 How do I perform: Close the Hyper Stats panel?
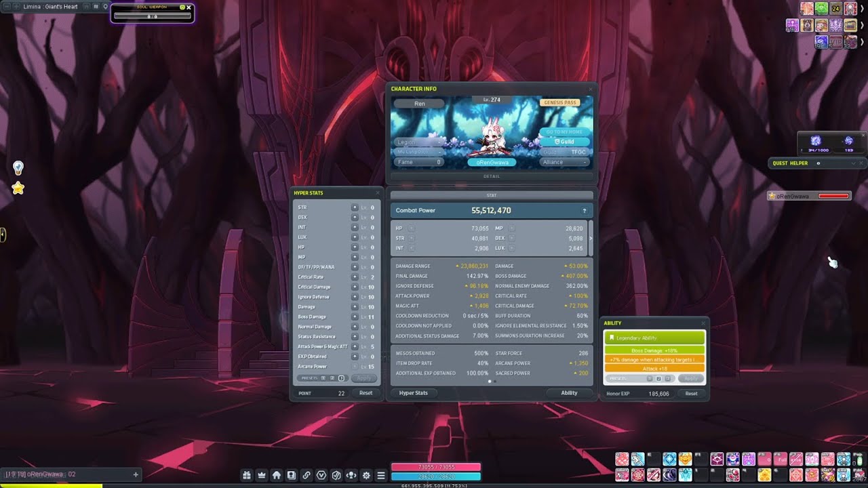(378, 193)
